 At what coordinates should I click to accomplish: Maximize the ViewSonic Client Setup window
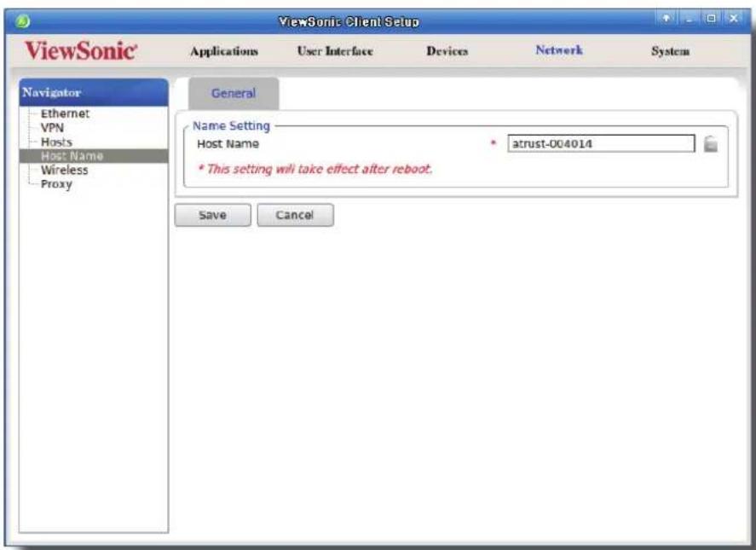pyautogui.click(x=711, y=19)
